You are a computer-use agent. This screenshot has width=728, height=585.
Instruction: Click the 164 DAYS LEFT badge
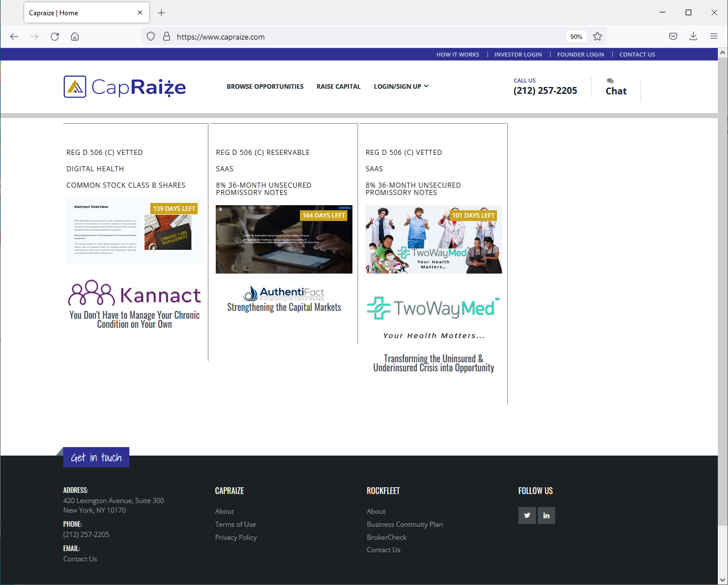(x=324, y=215)
